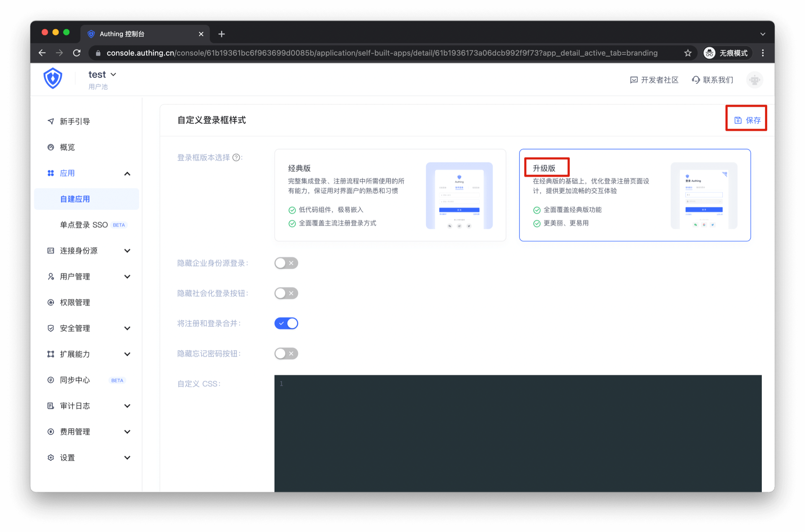Click the help icon beside 登录框版本选择
The width and height of the screenshot is (805, 532).
pyautogui.click(x=236, y=158)
